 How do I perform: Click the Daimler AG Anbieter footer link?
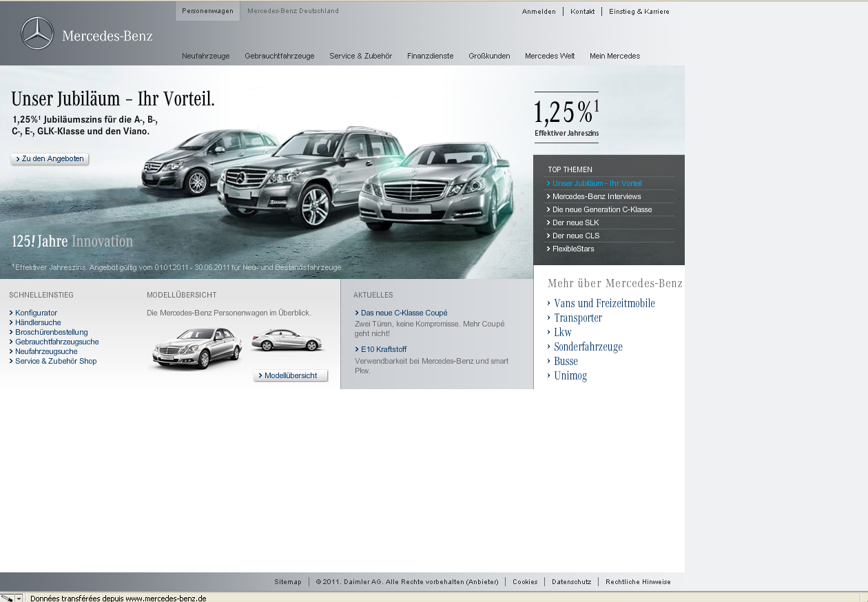click(407, 582)
